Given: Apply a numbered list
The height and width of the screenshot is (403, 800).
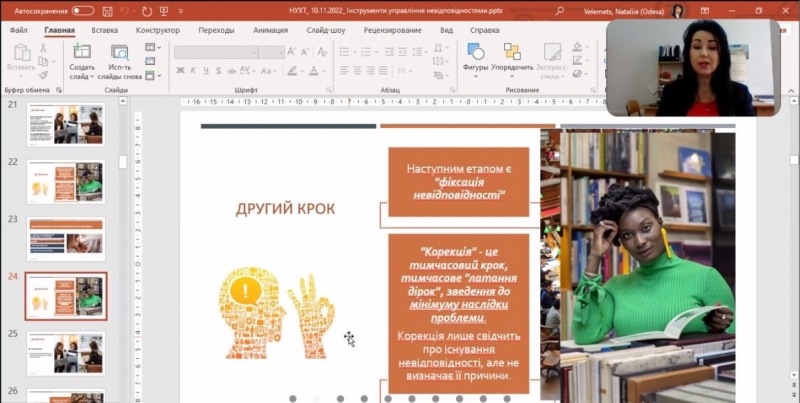Looking at the screenshot, I should point(368,52).
